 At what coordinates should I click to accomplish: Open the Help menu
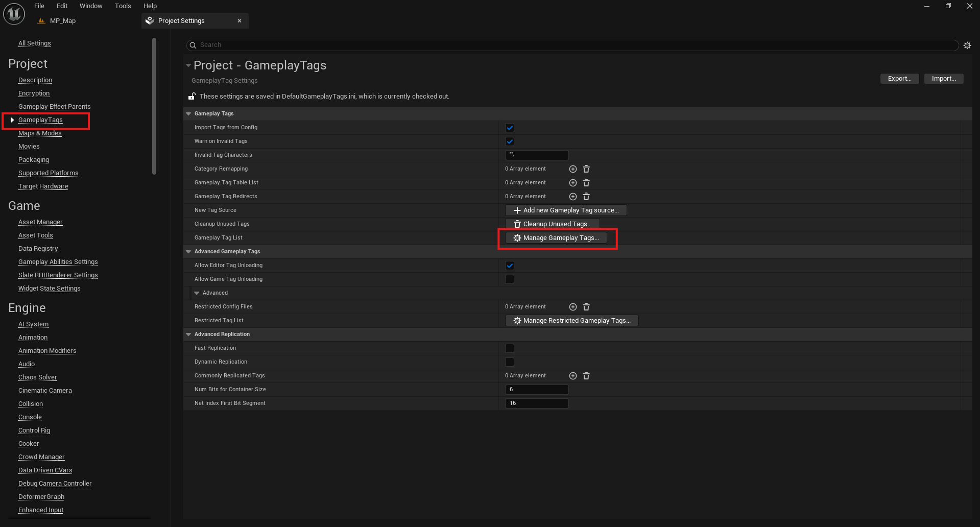[x=150, y=6]
